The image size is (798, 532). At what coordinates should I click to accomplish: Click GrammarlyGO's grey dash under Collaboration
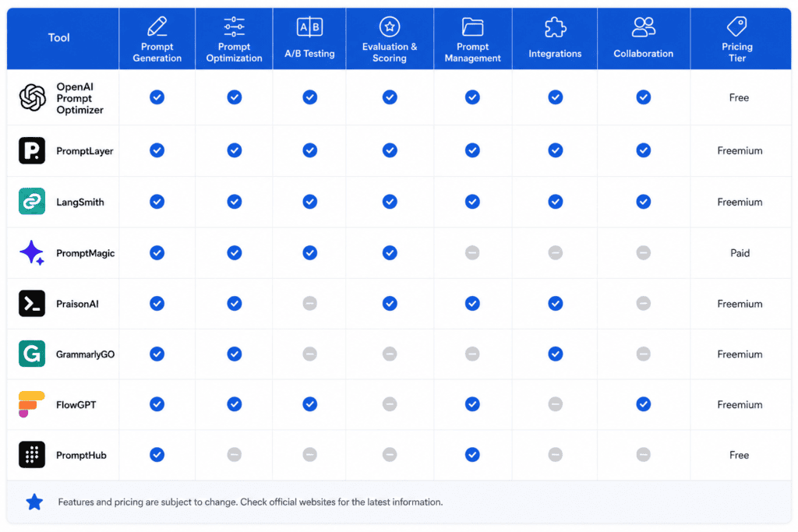pyautogui.click(x=643, y=354)
